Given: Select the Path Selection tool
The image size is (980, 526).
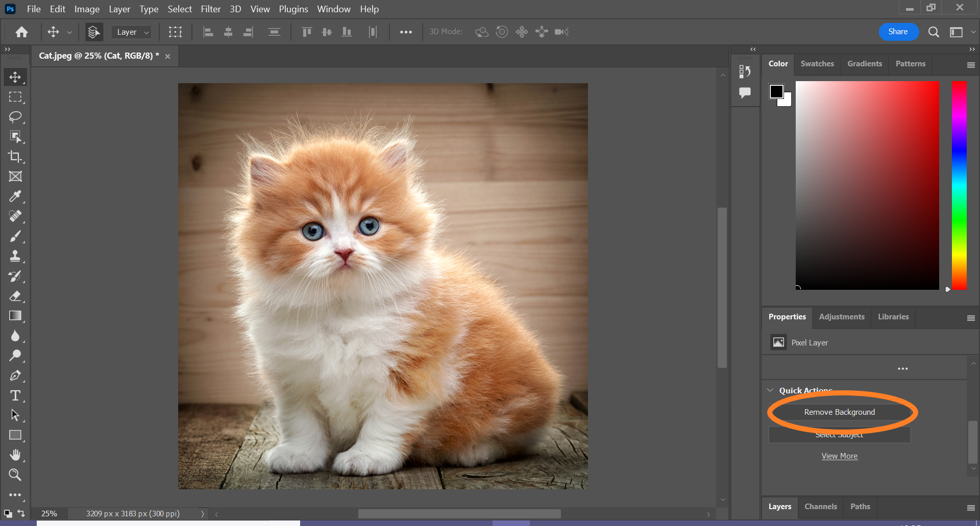Looking at the screenshot, I should 15,415.
